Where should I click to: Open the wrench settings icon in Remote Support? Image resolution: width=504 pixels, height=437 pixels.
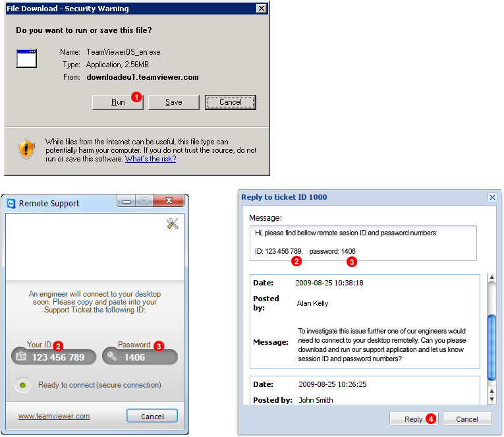173,224
